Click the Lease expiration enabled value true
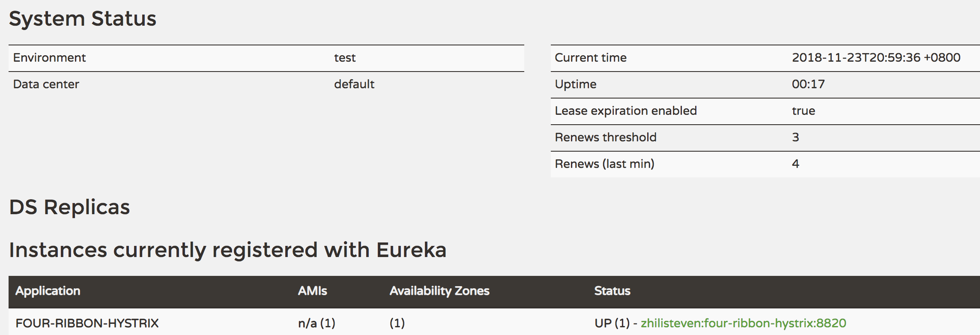The width and height of the screenshot is (980, 335). [x=803, y=111]
